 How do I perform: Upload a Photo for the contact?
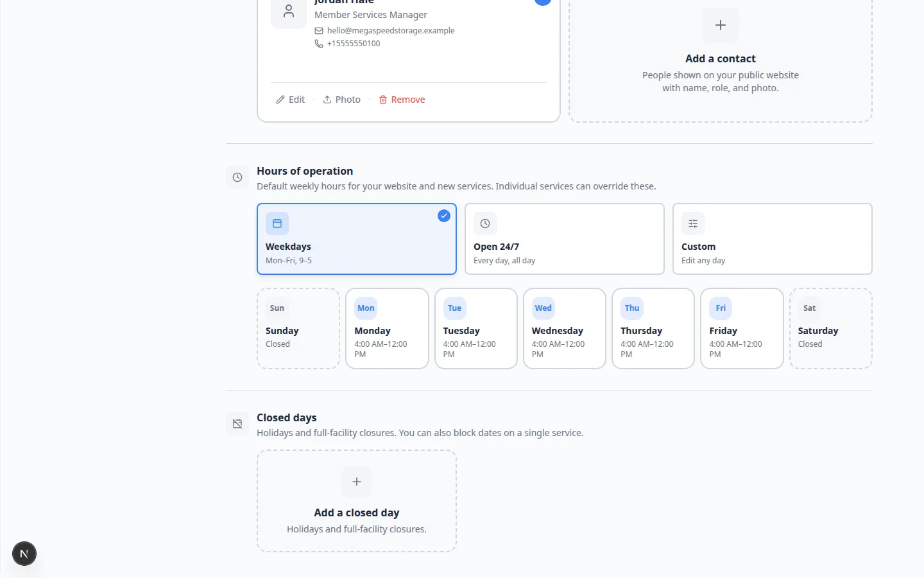[x=342, y=100]
